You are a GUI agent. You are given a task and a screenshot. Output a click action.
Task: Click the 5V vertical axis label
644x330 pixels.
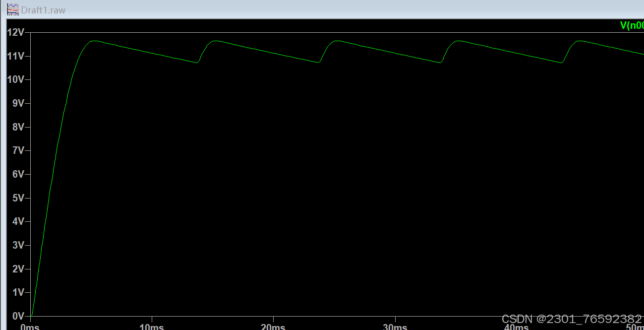(x=18, y=198)
